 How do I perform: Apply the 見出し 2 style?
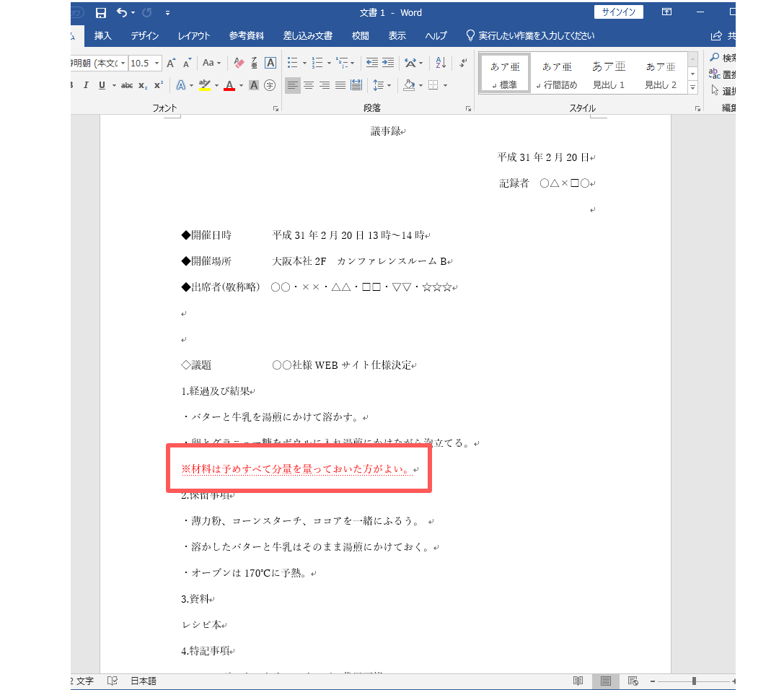click(x=661, y=74)
